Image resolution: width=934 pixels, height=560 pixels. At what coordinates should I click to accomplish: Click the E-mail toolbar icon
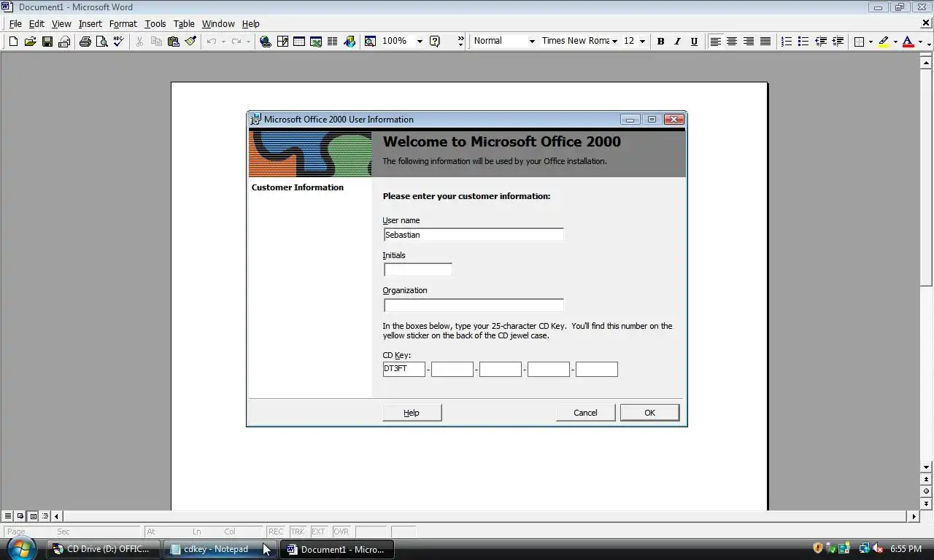point(64,42)
